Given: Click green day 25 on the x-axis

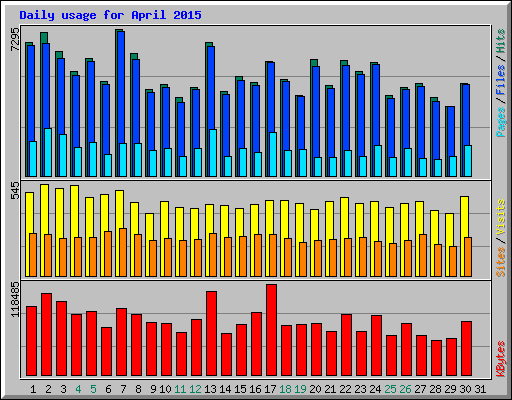Looking at the screenshot, I should pos(390,389).
